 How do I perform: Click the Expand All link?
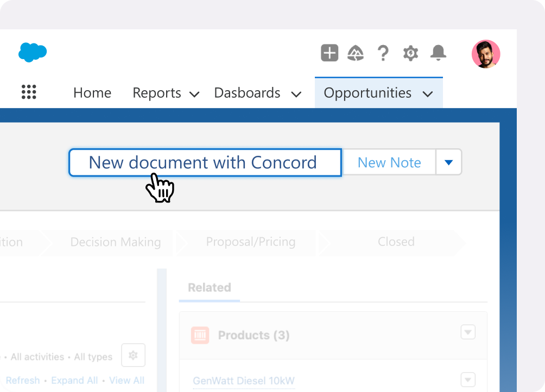pyautogui.click(x=74, y=381)
